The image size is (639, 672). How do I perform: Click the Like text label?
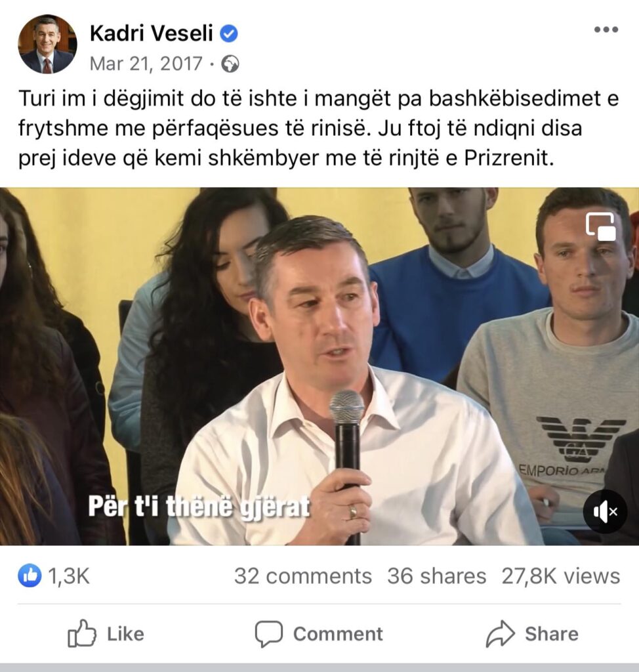[x=125, y=634]
